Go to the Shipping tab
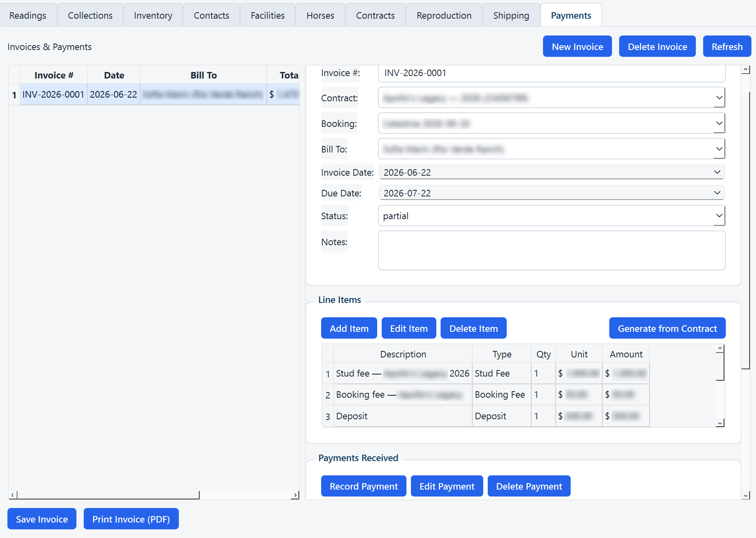This screenshot has width=756, height=538. (511, 15)
